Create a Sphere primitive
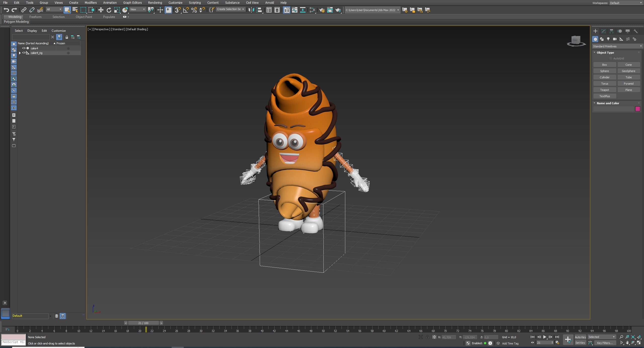The image size is (644, 348). [604, 71]
